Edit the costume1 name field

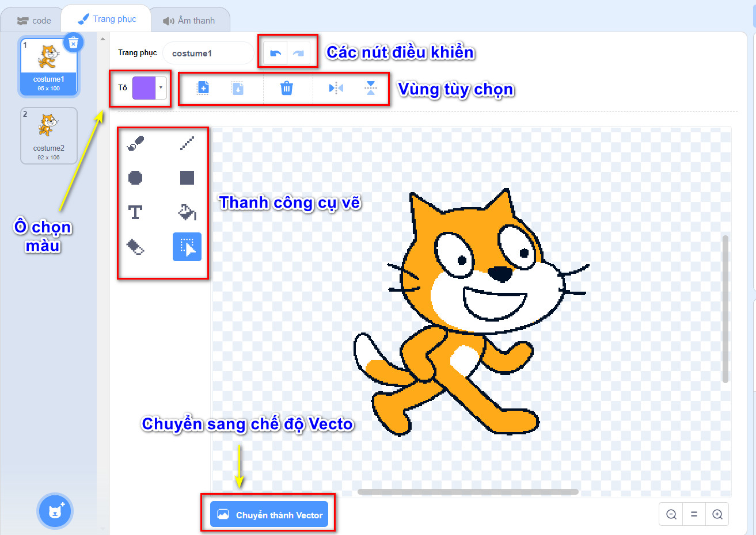coord(208,53)
